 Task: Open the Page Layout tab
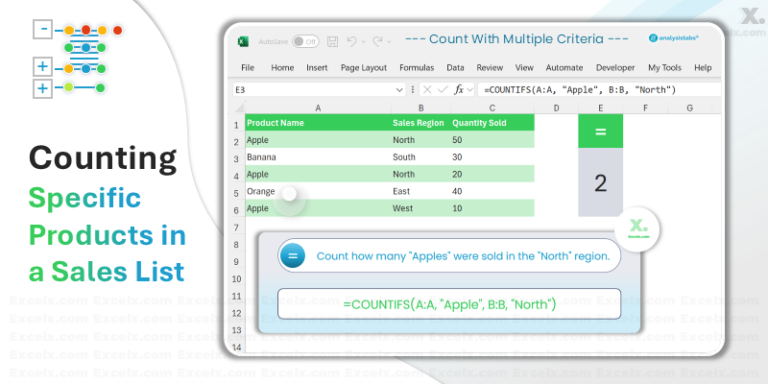coord(364,68)
